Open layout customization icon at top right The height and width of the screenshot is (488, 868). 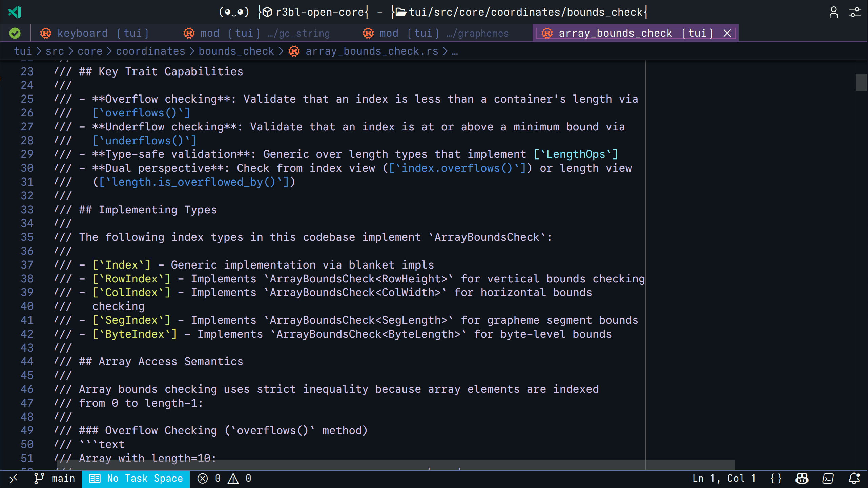tap(855, 12)
